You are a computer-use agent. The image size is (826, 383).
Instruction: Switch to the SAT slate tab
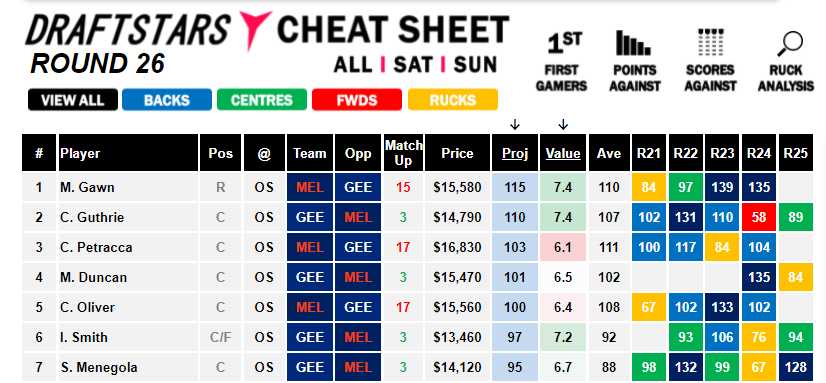pos(413,65)
